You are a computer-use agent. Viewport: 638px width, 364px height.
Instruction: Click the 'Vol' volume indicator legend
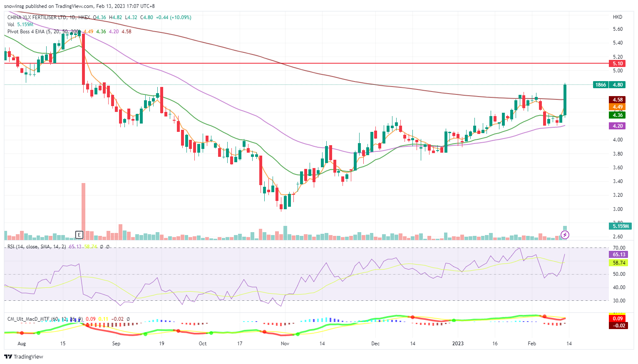point(11,25)
